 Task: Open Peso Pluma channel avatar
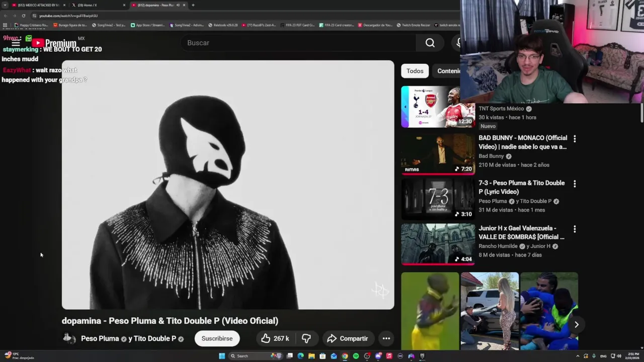pyautogui.click(x=69, y=338)
